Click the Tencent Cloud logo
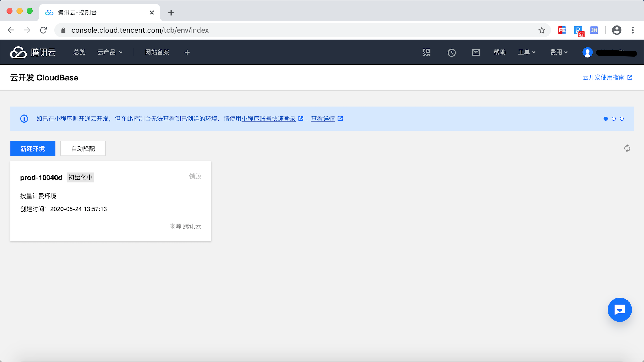The width and height of the screenshot is (644, 362). click(33, 52)
